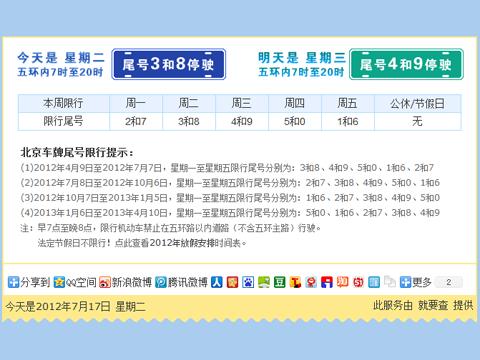This screenshot has width=480, height=360.
Task: Click the orange Kaixin share icon
Action: tap(232, 282)
